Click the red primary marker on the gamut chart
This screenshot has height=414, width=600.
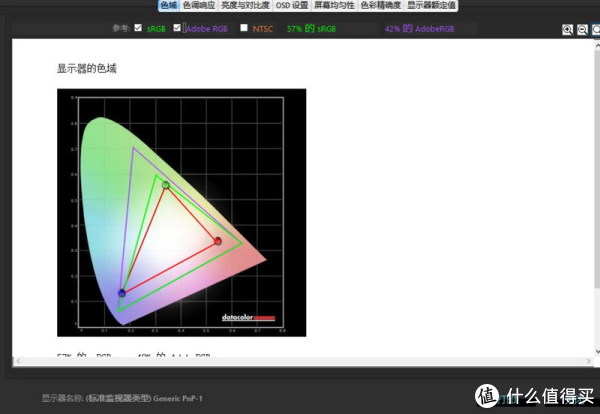[x=218, y=241]
